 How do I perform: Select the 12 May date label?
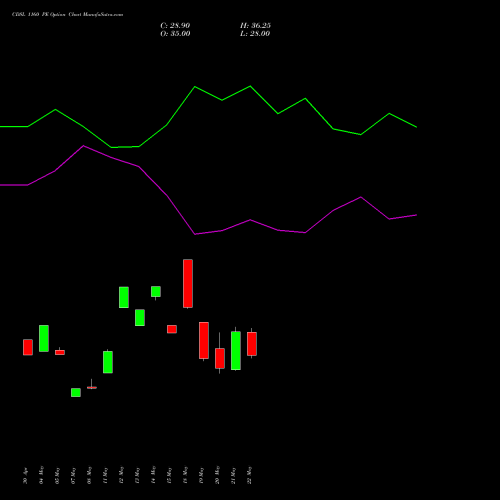pos(121,475)
